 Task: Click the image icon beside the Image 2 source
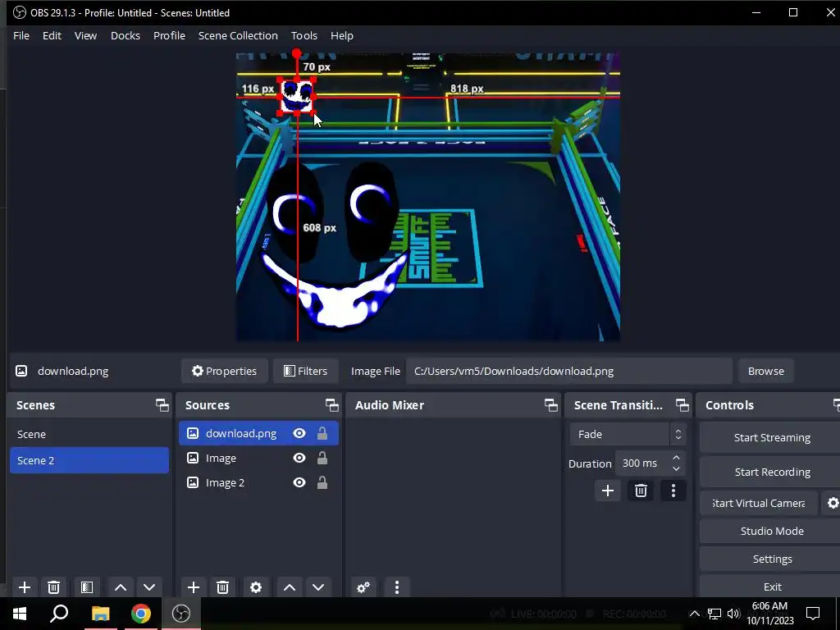tap(192, 482)
